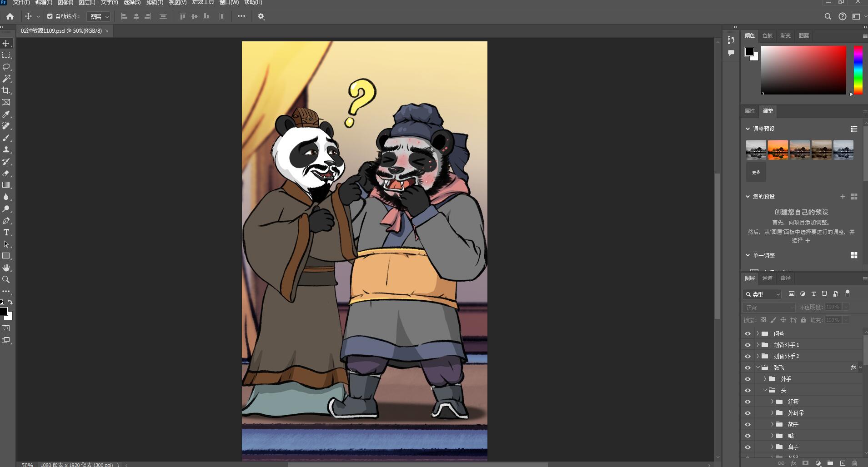Add a layer mask from panel bottom
Image resolution: width=868 pixels, height=467 pixels.
point(805,463)
